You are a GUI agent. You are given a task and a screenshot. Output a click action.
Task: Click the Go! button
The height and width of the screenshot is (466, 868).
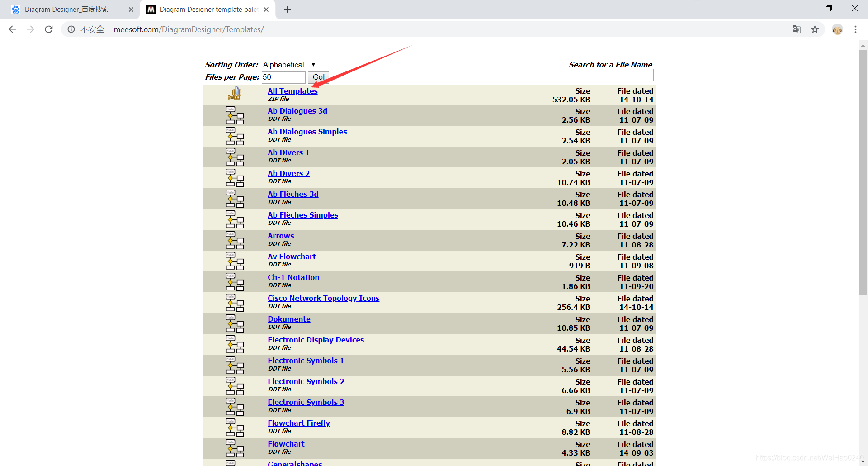(x=318, y=77)
